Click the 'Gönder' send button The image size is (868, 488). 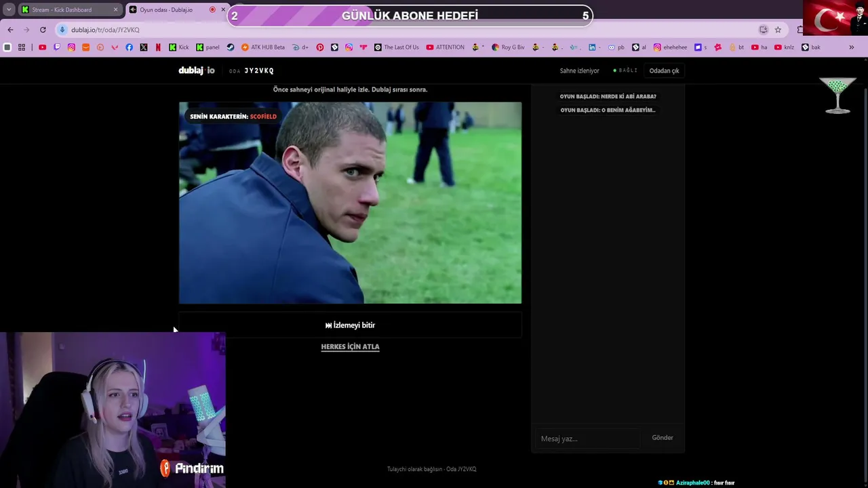pos(663,438)
